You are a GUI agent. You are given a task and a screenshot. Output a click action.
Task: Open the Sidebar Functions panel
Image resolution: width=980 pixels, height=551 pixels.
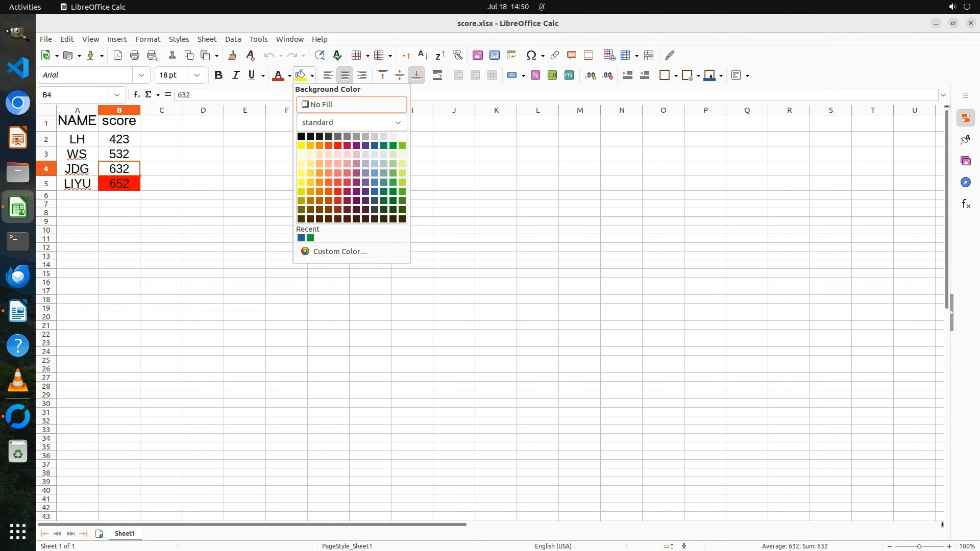pos(966,204)
